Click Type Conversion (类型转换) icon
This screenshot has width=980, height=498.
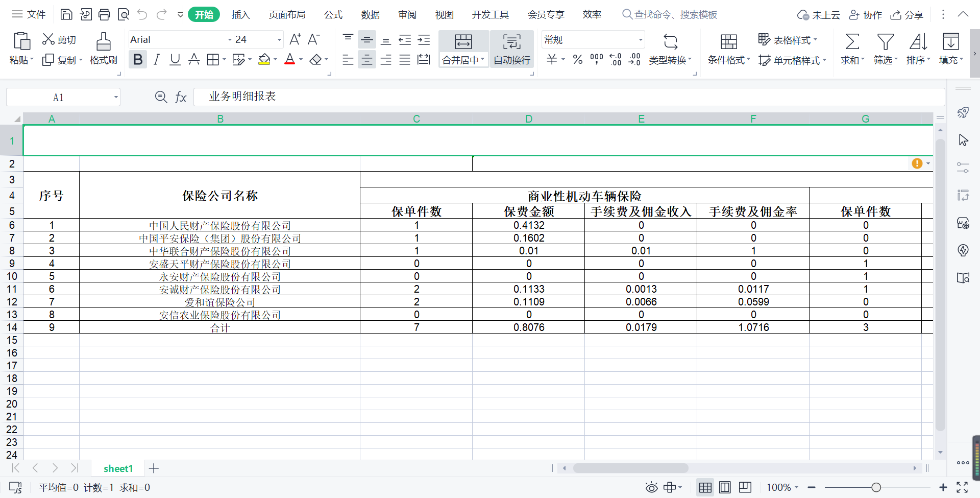tap(670, 41)
